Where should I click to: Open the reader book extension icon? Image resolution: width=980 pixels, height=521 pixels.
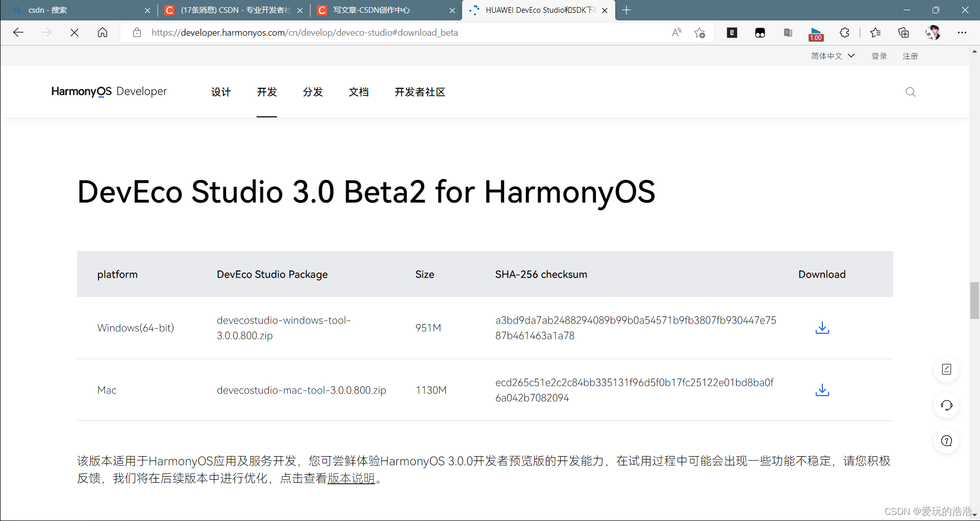pos(788,33)
